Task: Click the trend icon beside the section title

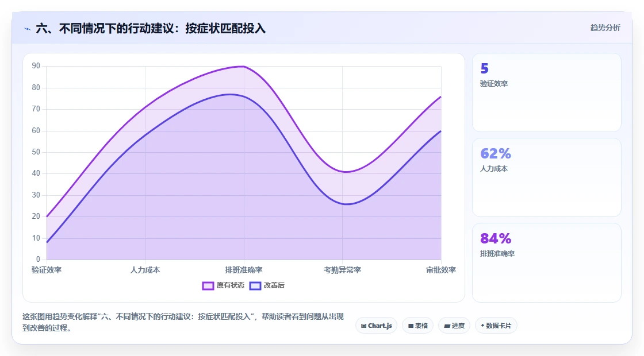Action: pyautogui.click(x=27, y=29)
